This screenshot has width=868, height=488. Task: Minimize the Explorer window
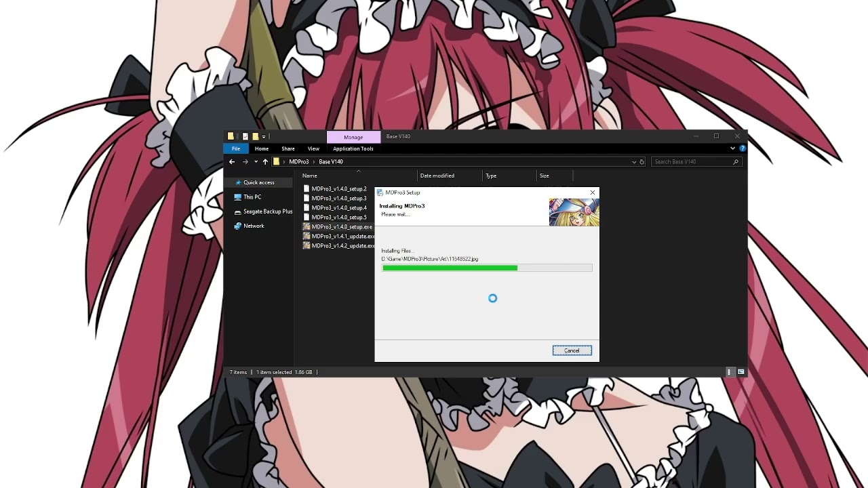pyautogui.click(x=696, y=136)
